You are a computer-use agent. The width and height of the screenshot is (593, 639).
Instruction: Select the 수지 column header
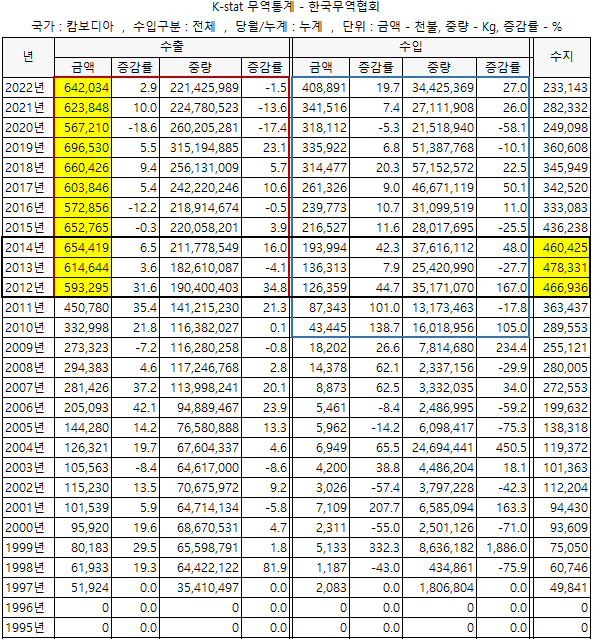pyautogui.click(x=562, y=57)
